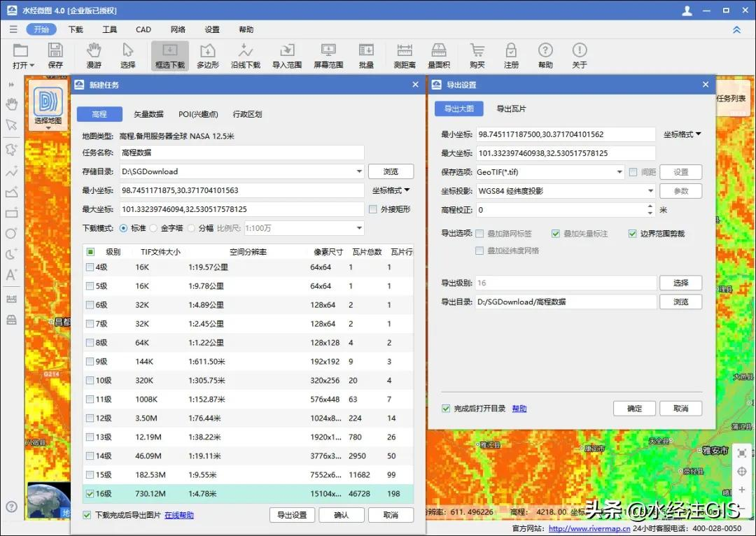The width and height of the screenshot is (756, 536).
Task: Click 选择 next to 导出级别
Action: pos(681,283)
